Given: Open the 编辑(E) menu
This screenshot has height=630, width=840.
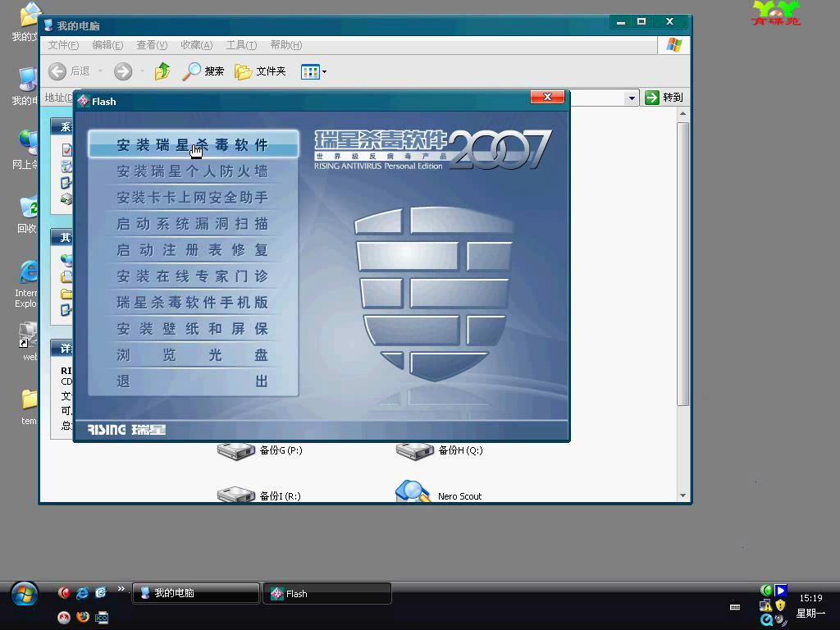Looking at the screenshot, I should (107, 45).
